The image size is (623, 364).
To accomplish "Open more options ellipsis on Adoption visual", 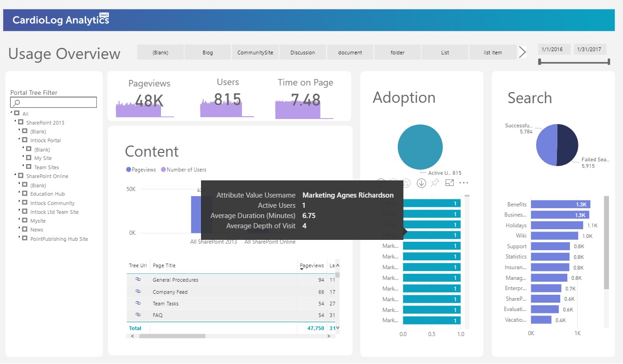I will point(464,183).
